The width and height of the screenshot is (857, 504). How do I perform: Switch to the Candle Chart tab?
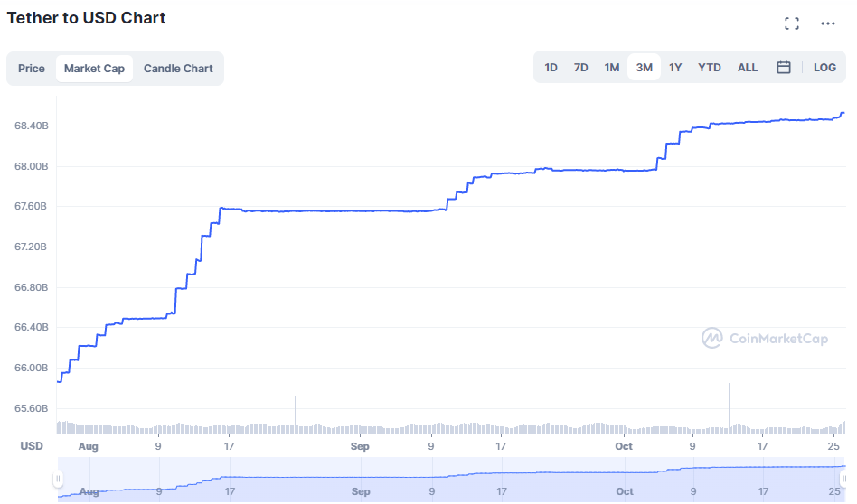coord(178,69)
